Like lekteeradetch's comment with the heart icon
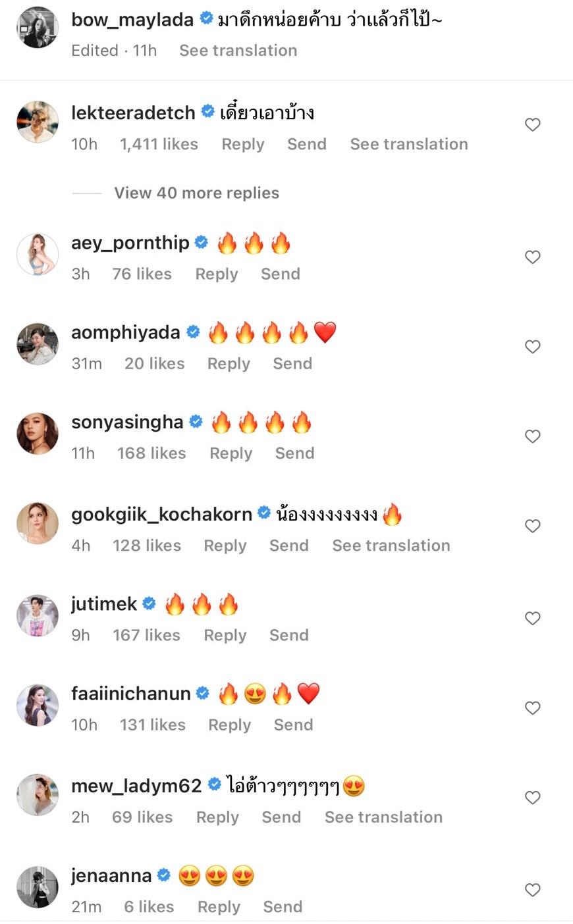The height and width of the screenshot is (924, 573). (532, 125)
